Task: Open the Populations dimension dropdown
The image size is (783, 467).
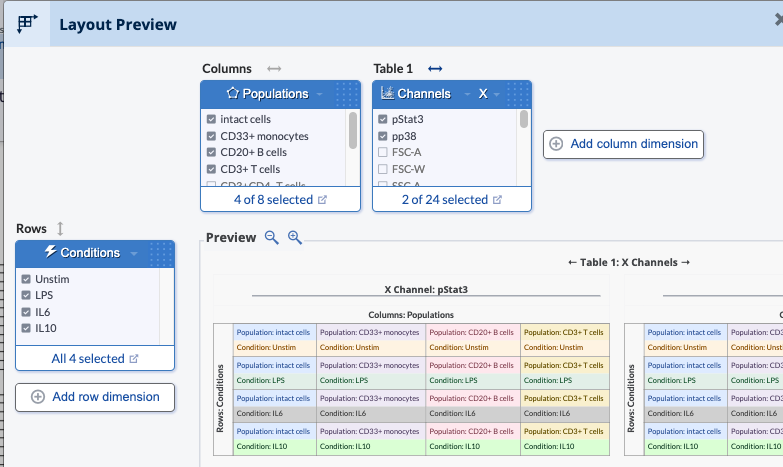Action: pyautogui.click(x=320, y=94)
